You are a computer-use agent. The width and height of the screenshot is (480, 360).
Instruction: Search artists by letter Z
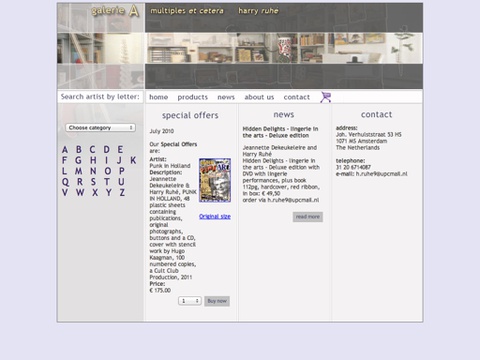pos(122,192)
